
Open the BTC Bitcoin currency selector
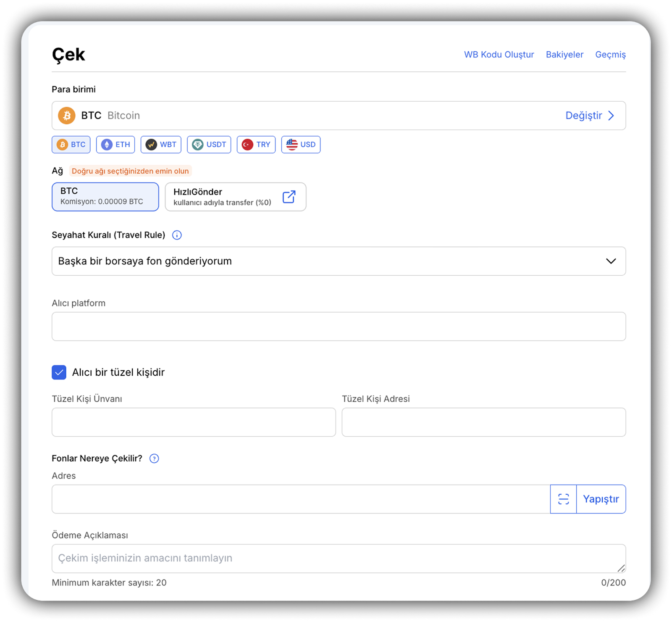point(294,116)
